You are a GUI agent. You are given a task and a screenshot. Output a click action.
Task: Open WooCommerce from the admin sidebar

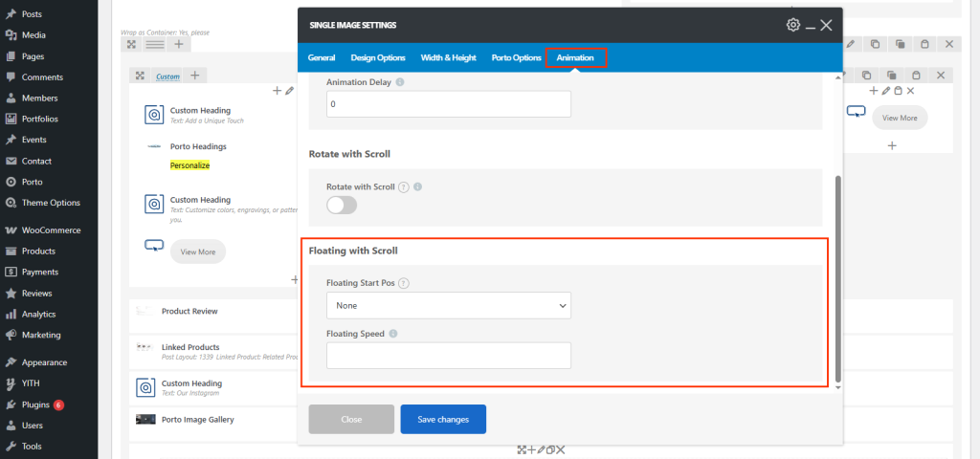coord(51,230)
